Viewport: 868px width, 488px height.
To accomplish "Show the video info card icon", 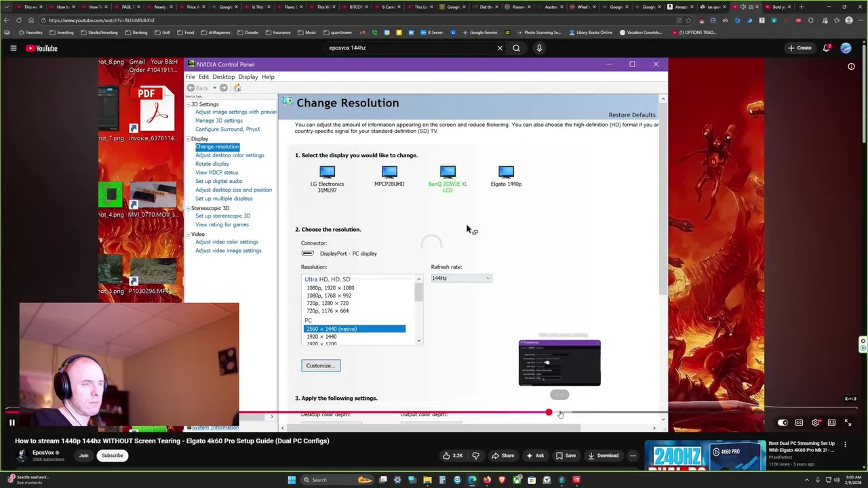I will 851,66.
